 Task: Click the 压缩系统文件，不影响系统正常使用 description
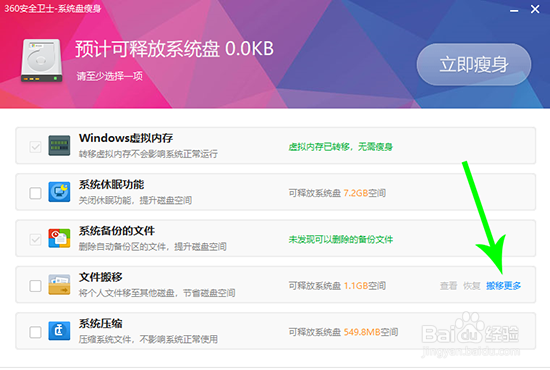click(x=148, y=339)
